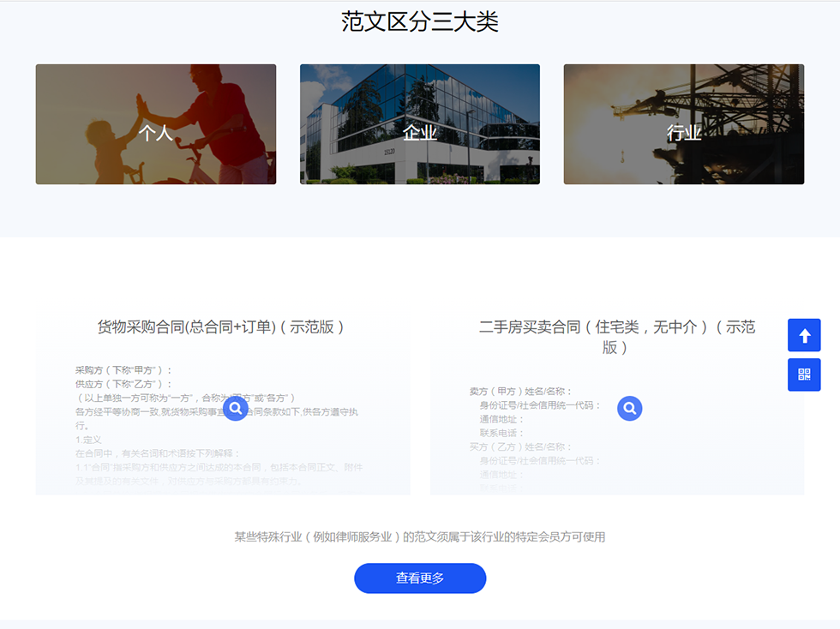The height and width of the screenshot is (629, 840).
Task: Show the QR code via blue QR icon
Action: (804, 374)
